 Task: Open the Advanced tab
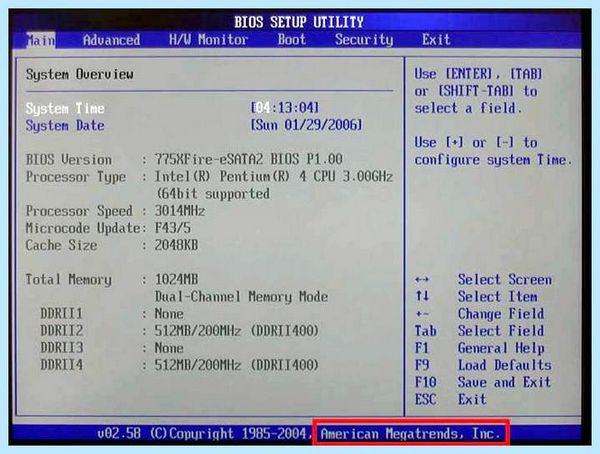click(x=111, y=40)
